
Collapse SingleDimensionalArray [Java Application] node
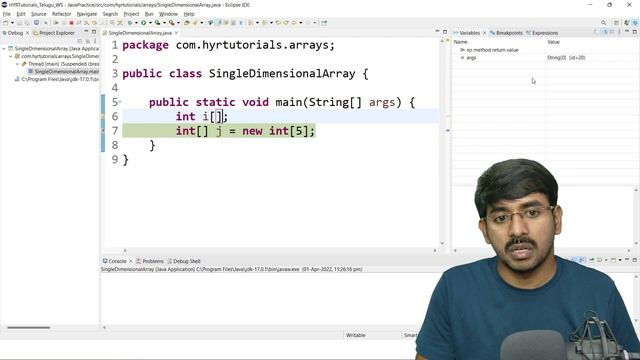[4, 49]
